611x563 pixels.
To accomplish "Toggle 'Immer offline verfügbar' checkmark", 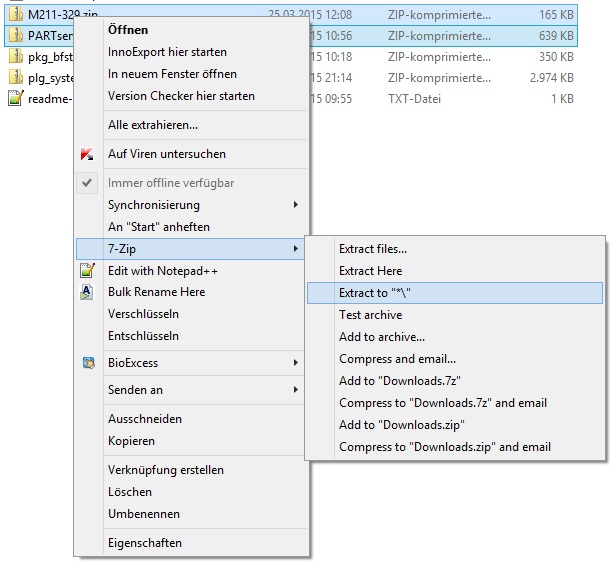I will pyautogui.click(x=88, y=183).
